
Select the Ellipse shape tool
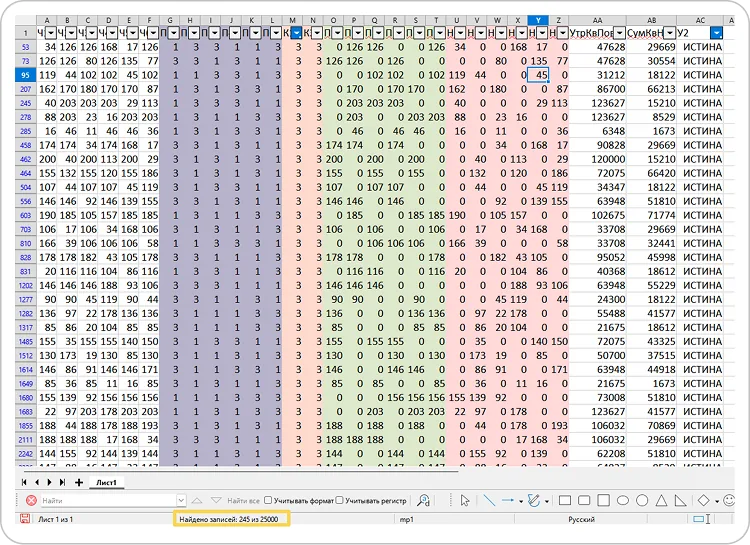tap(623, 501)
